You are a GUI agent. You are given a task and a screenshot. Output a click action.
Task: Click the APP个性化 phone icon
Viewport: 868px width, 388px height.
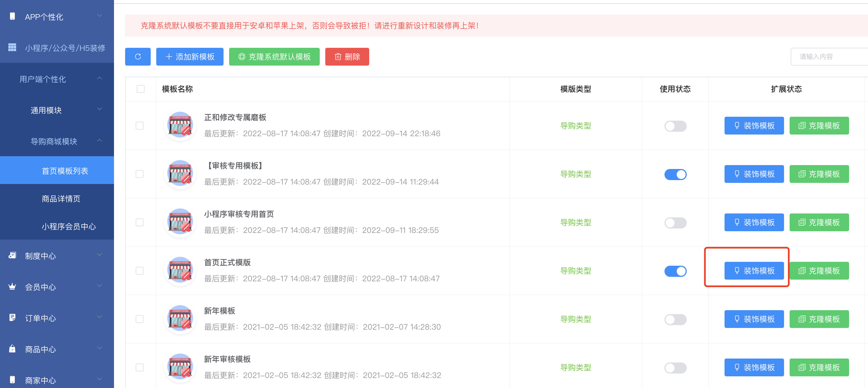(13, 16)
